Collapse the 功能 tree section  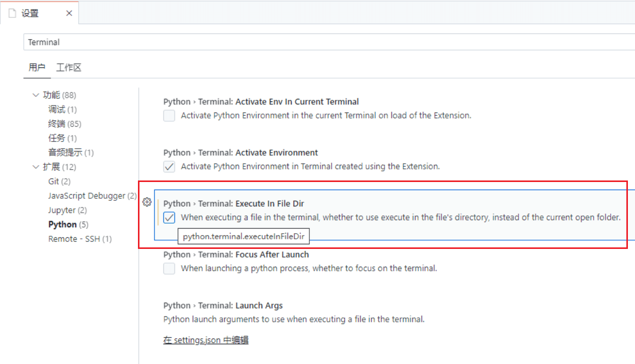click(x=36, y=95)
